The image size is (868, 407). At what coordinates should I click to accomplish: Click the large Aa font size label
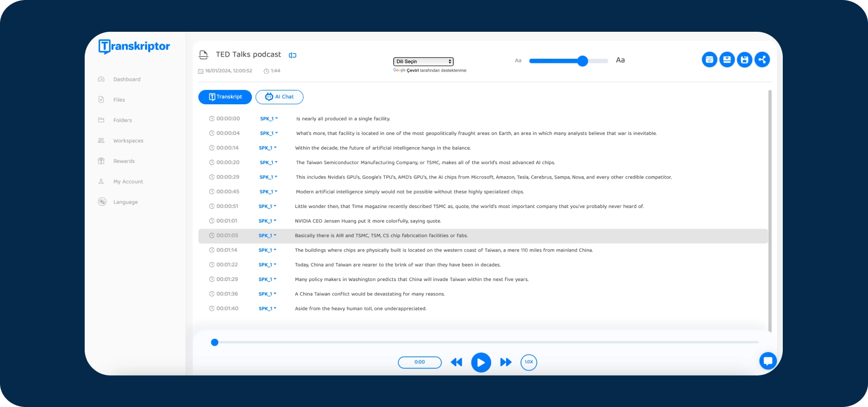coord(620,60)
